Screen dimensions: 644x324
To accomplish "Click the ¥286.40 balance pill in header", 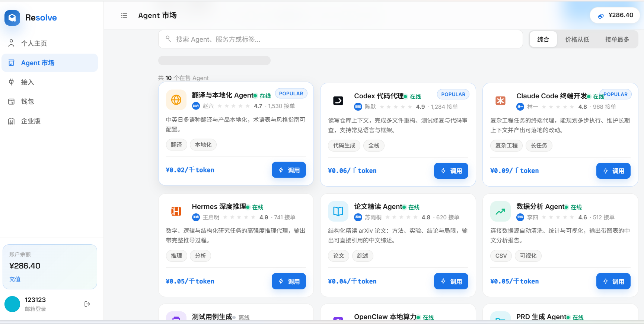I will point(615,15).
